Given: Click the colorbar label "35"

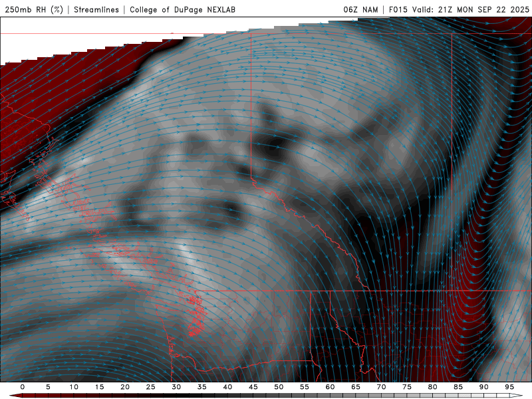Looking at the screenshot, I should [x=201, y=387].
